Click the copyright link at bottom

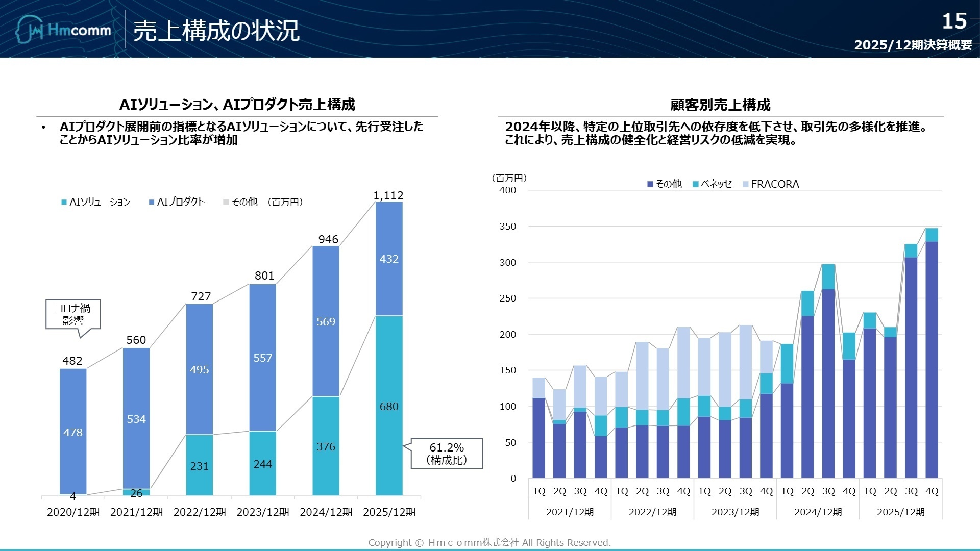489,542
